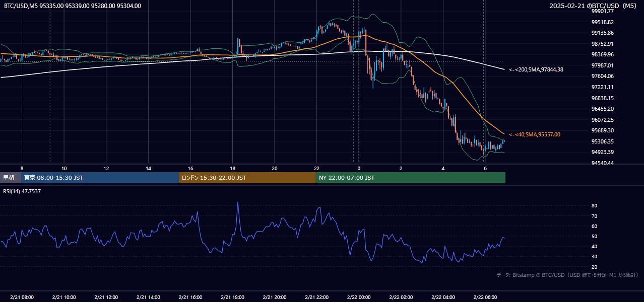Click the BTC/USD,M5 OHLC header text
Image resolution: width=644 pixels, height=302 pixels.
click(73, 6)
